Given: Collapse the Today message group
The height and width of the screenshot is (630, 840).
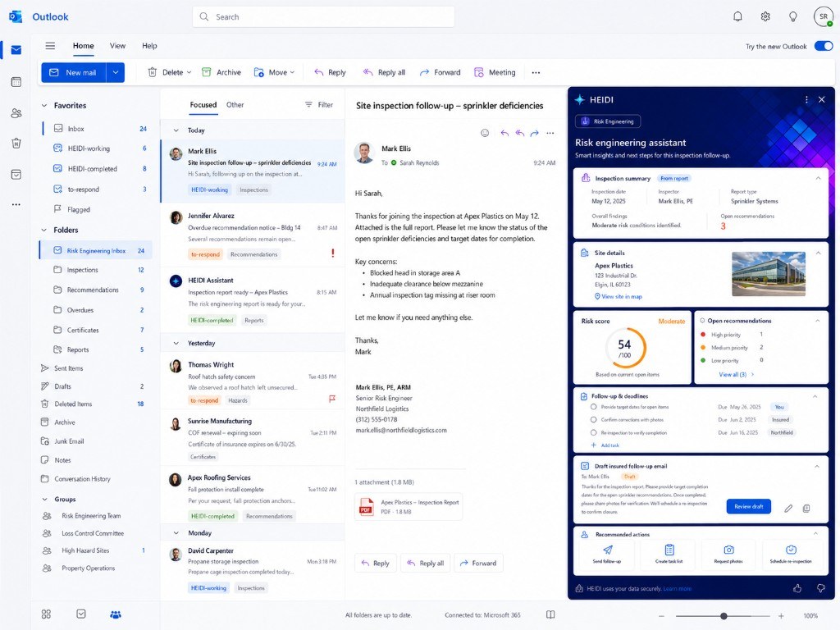Looking at the screenshot, I should click(176, 130).
